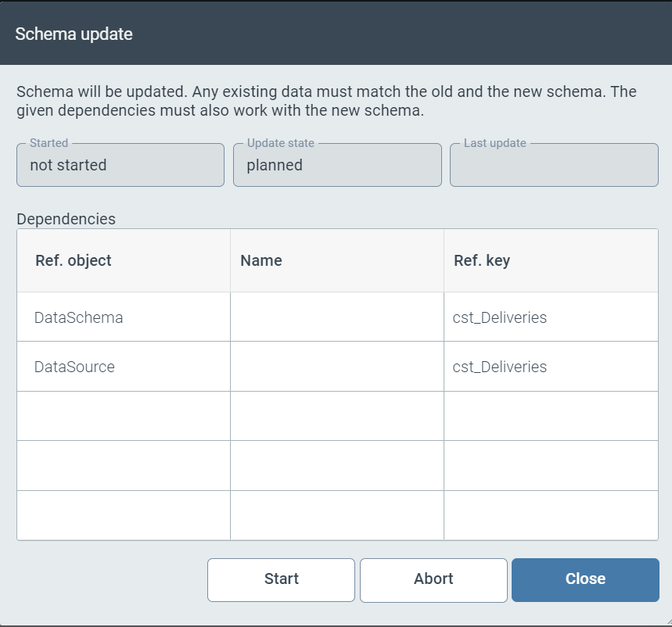Image resolution: width=672 pixels, height=627 pixels.
Task: Click the Name column header
Action: click(261, 260)
